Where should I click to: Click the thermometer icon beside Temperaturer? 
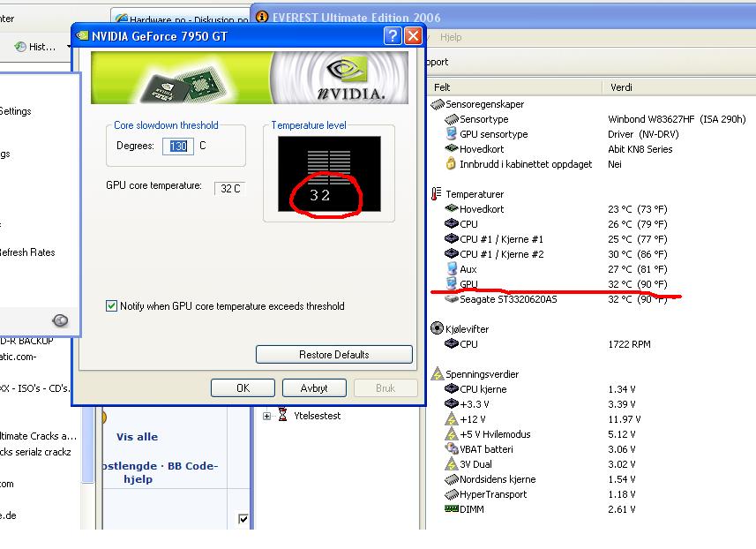[437, 194]
